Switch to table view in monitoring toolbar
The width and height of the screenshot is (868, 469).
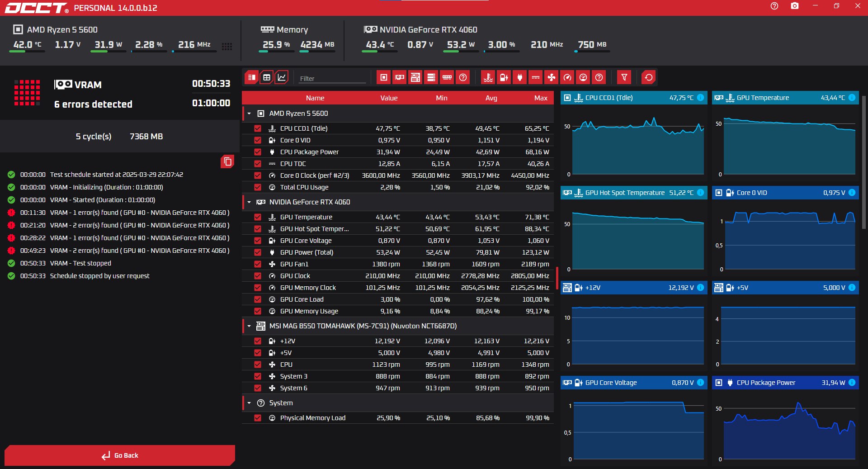(267, 77)
